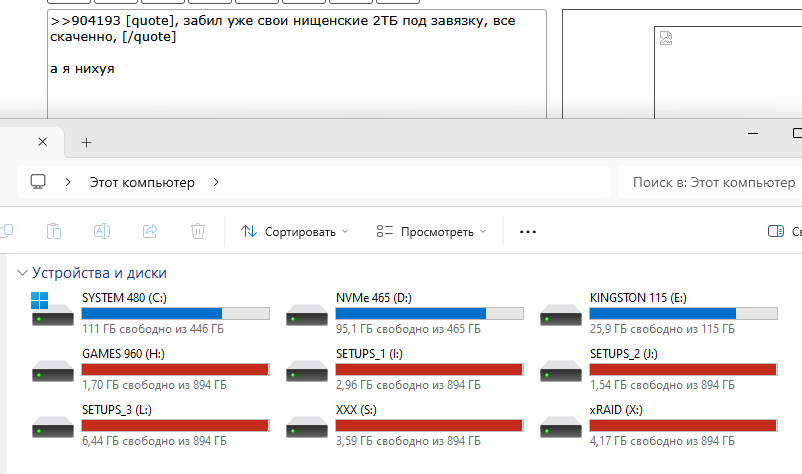
Task: Select the xRAID (X:) drive
Action: [658, 424]
